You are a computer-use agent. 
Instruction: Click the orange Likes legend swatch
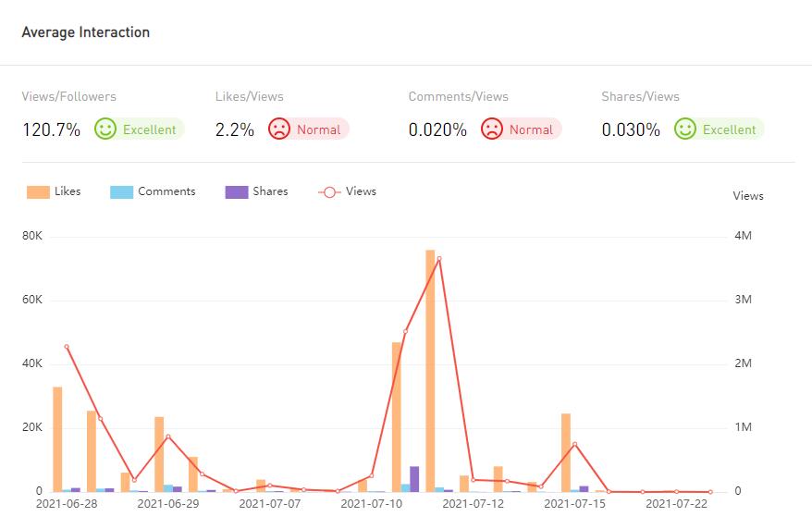pos(38,192)
